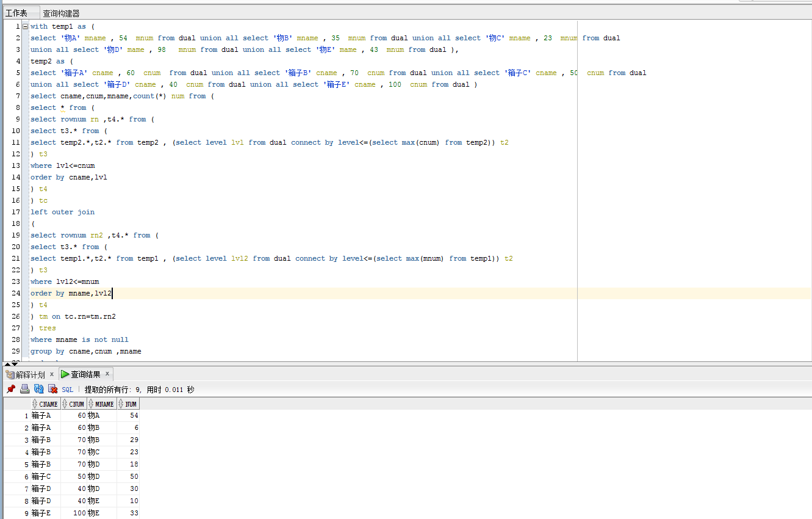812x519 pixels.
Task: Click the print results icon
Action: 25,389
